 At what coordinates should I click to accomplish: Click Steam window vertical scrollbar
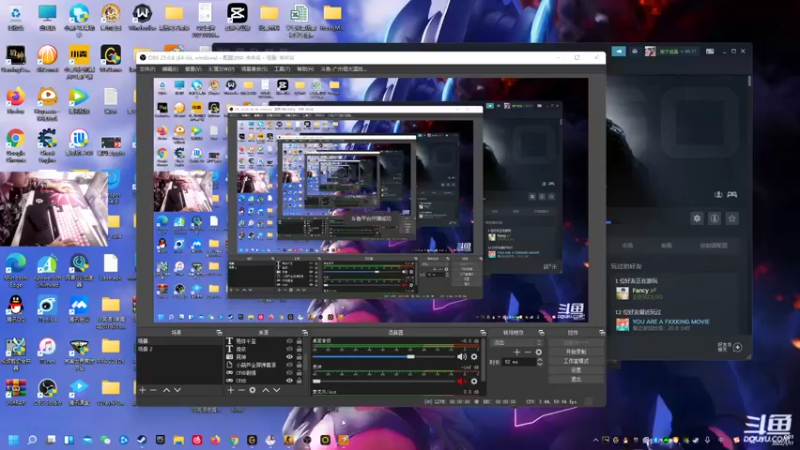point(749,81)
